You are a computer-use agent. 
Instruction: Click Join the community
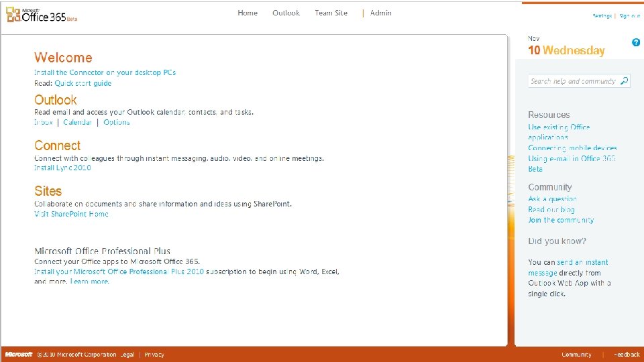(x=561, y=220)
